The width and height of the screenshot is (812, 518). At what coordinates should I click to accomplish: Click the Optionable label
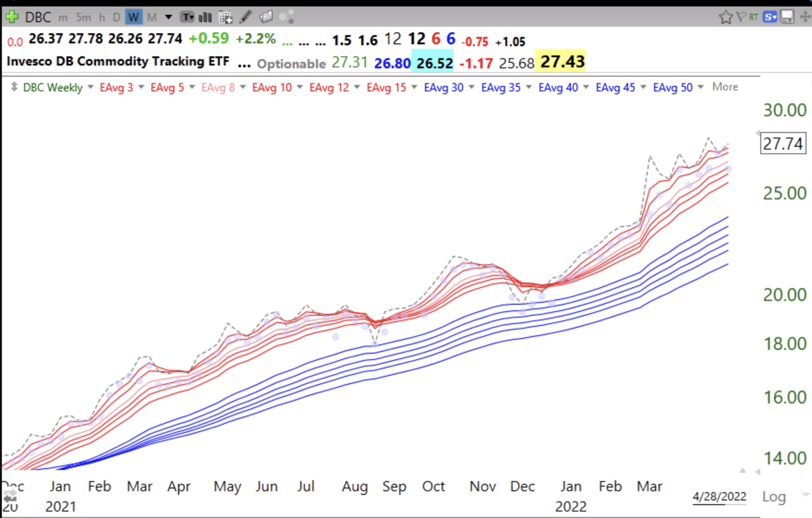(x=291, y=64)
